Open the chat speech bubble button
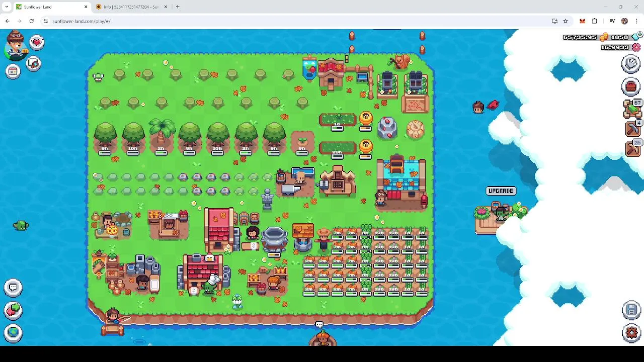The height and width of the screenshot is (362, 644). point(13,288)
